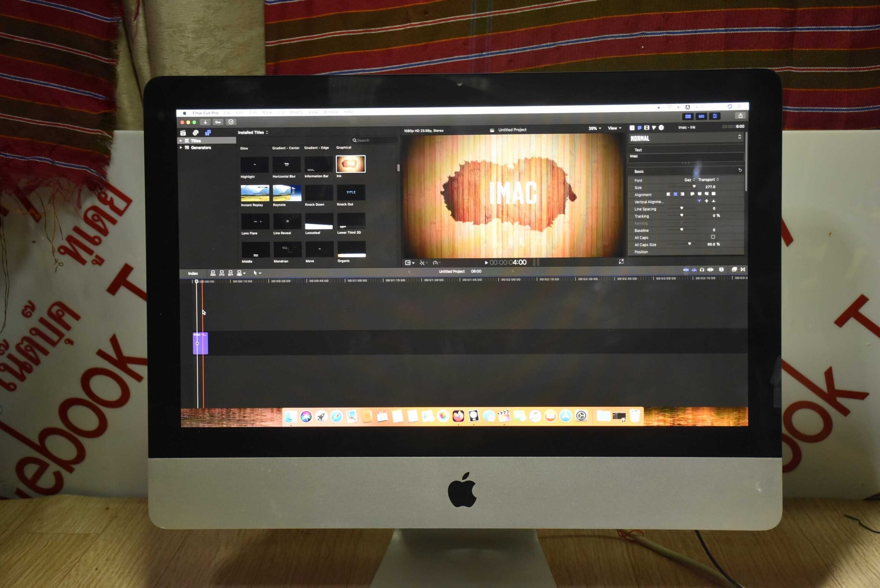Open the timeline Index panel
The image size is (880, 588).
click(193, 273)
